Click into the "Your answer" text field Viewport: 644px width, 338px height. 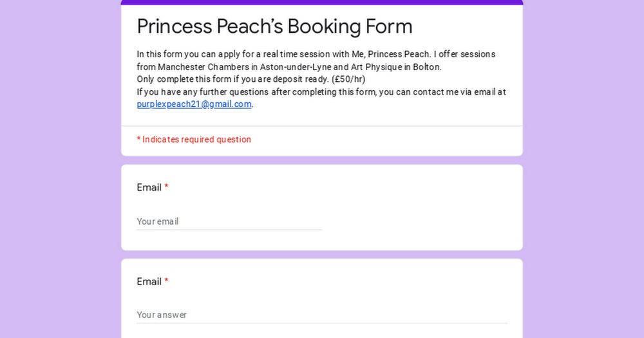[321, 315]
